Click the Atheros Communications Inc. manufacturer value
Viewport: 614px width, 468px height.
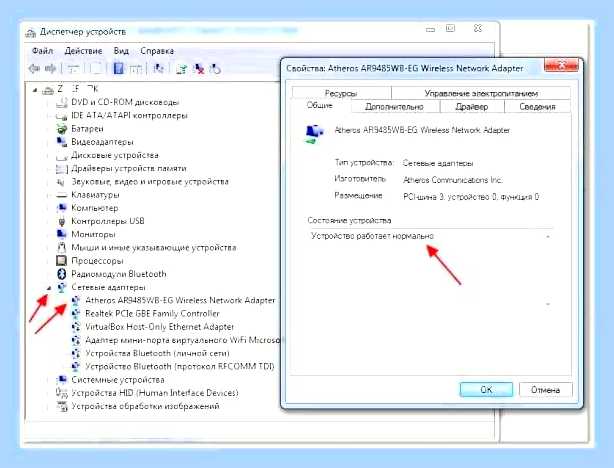453,180
